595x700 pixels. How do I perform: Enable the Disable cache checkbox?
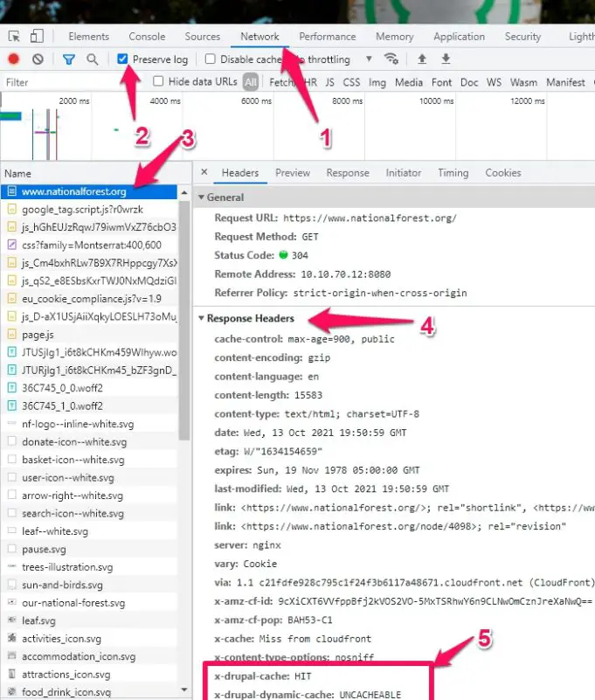point(211,59)
